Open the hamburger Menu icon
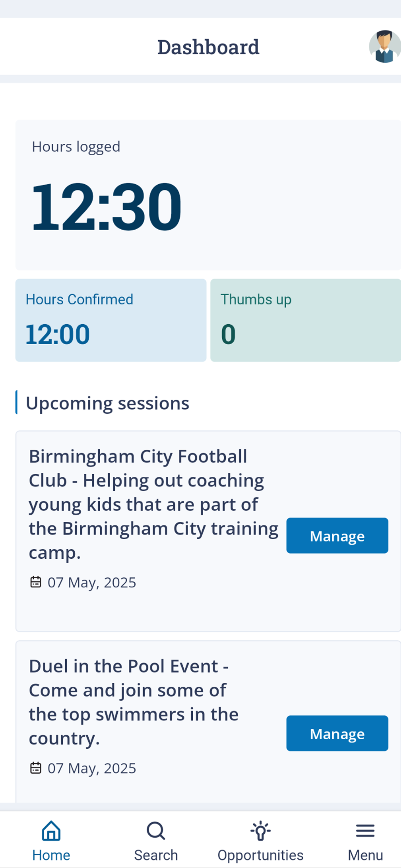The image size is (401, 868). coord(365,831)
